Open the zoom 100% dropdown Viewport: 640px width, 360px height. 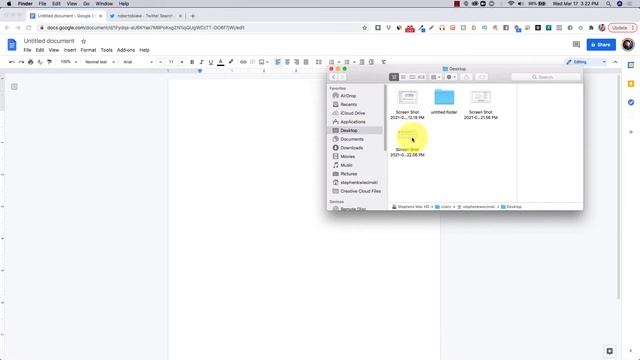tap(69, 62)
